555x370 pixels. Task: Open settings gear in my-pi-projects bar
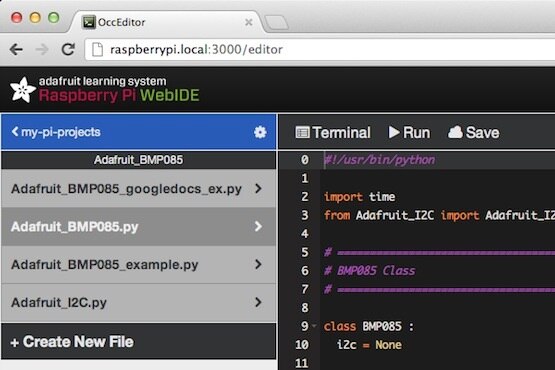[260, 132]
